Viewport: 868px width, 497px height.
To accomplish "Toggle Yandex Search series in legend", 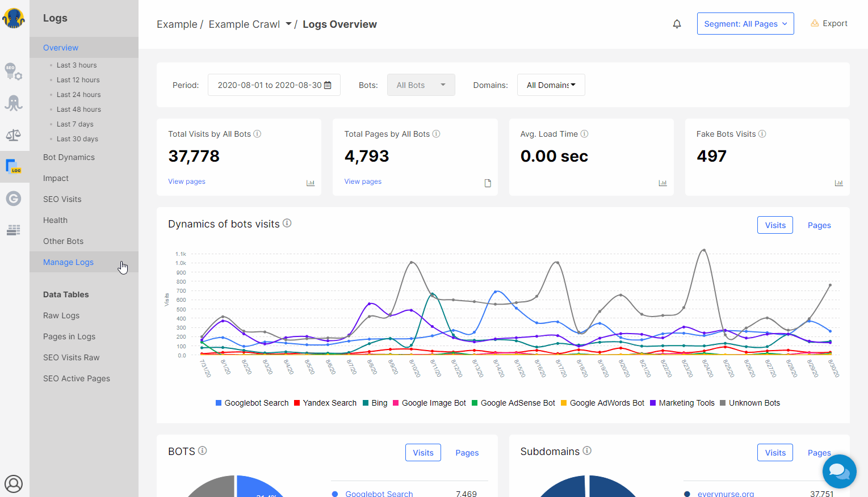I will click(x=325, y=403).
